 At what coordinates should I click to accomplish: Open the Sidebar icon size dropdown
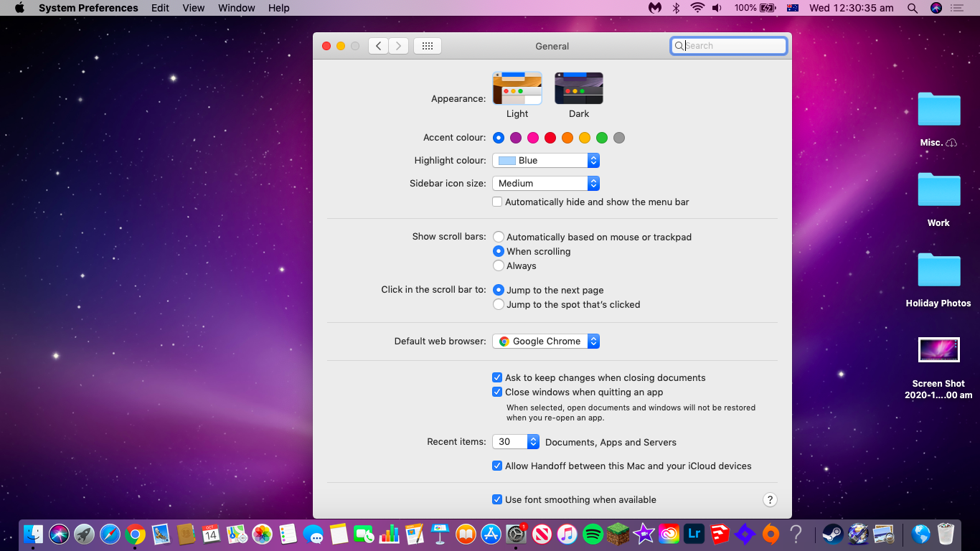(545, 184)
